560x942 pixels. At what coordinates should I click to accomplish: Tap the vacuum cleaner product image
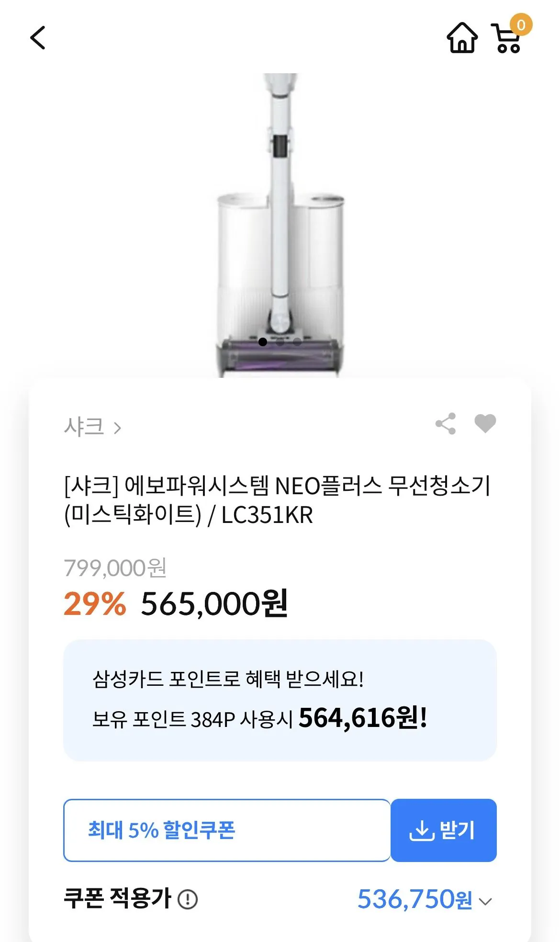280,216
